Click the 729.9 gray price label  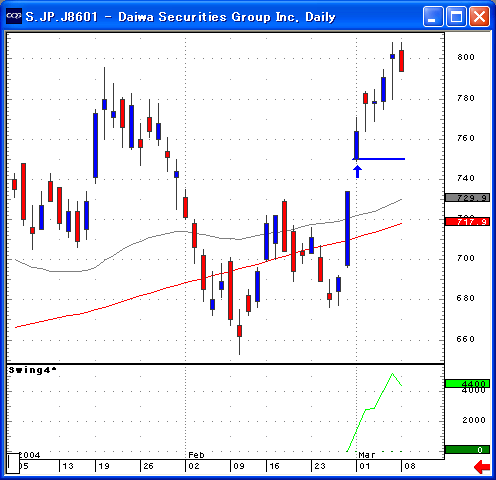(467, 198)
